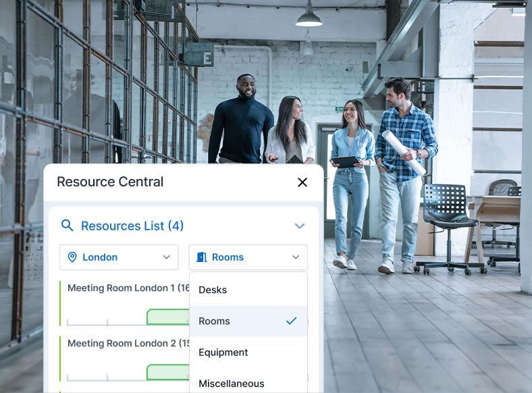Click the location pin icon beside London
Screen dimensions: 532x393
click(72, 257)
